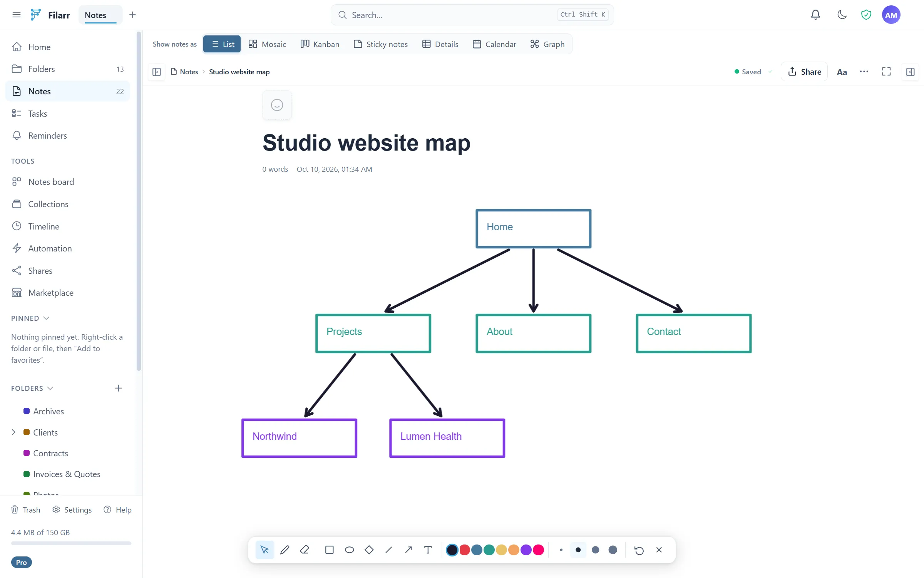Expand the Clients folder
Viewport: 924px width, 578px height.
point(13,432)
